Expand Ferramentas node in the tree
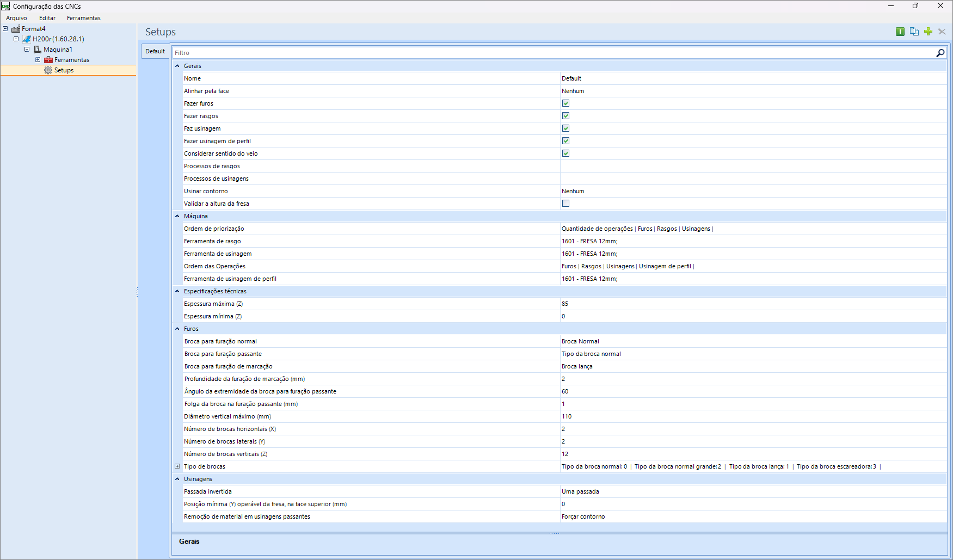The image size is (953, 560). (x=38, y=60)
